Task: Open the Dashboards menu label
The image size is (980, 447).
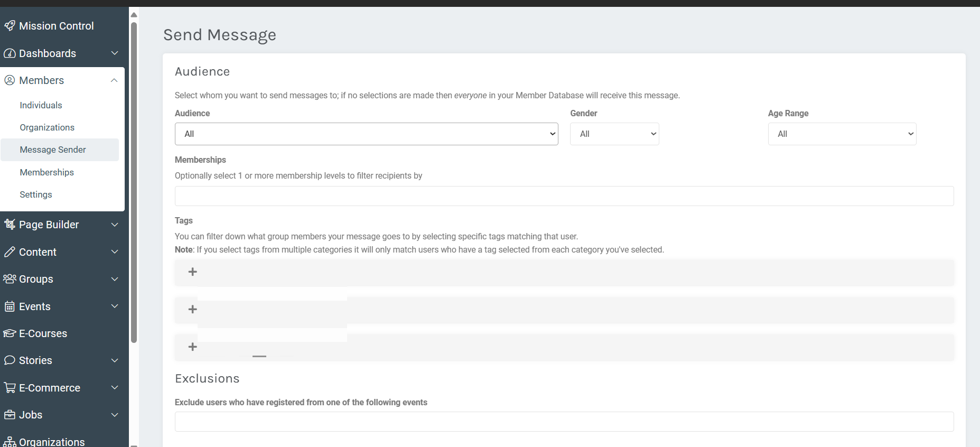Action: click(x=48, y=53)
